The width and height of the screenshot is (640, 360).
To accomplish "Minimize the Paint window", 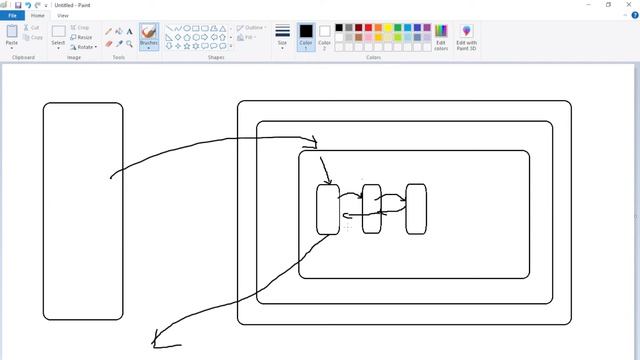I will pos(589,5).
